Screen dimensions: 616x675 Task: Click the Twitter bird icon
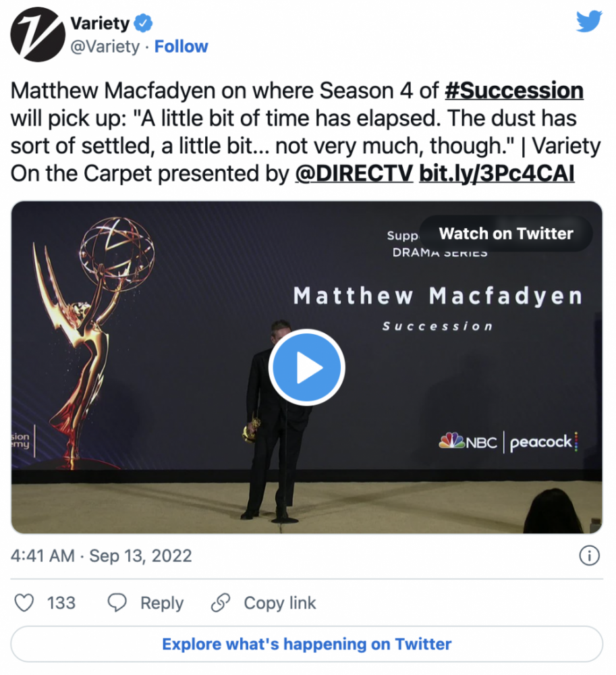[590, 22]
